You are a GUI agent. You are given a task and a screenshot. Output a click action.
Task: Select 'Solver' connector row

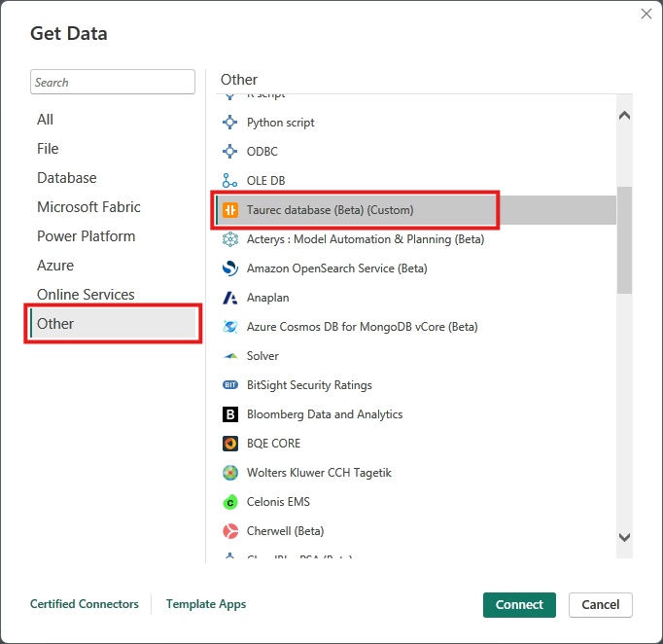point(416,356)
